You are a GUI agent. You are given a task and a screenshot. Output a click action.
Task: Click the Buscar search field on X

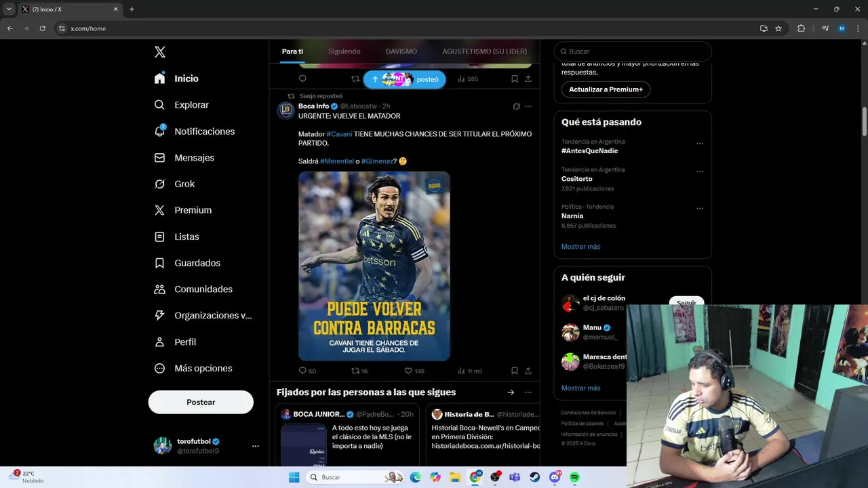pyautogui.click(x=633, y=52)
